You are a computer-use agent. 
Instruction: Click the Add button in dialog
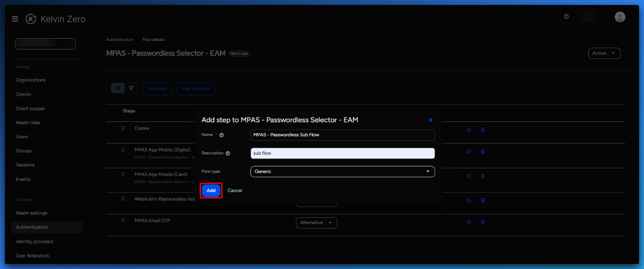[x=211, y=191]
